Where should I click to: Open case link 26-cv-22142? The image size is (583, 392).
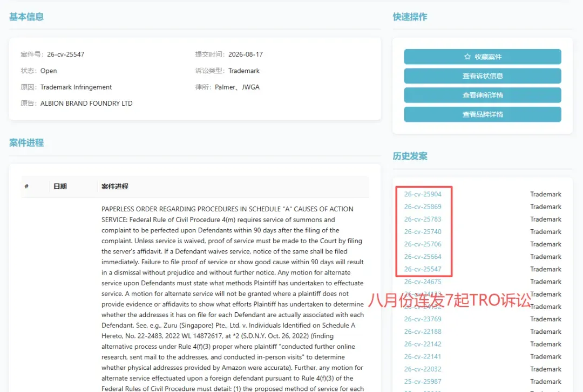tap(423, 344)
